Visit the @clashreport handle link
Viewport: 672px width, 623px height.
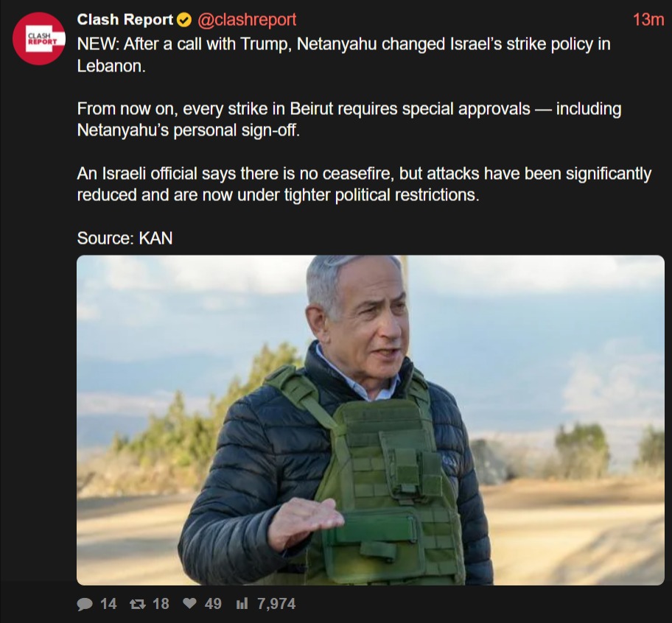click(246, 20)
